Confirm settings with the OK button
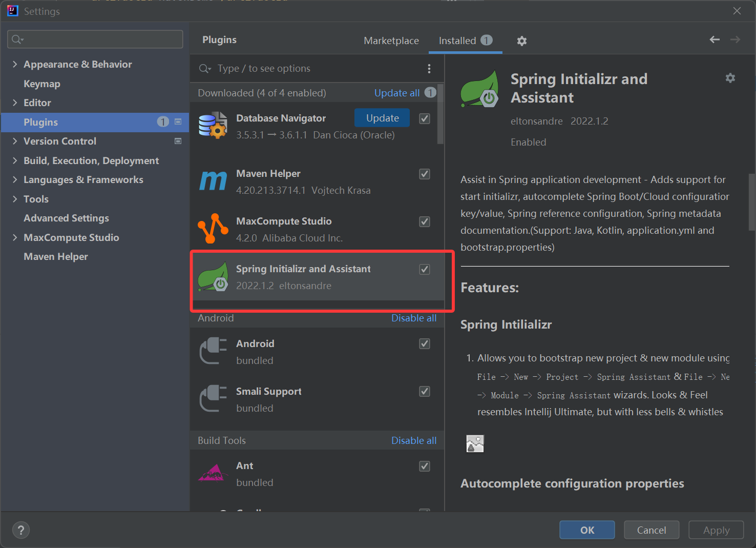This screenshot has height=548, width=756. tap(587, 530)
